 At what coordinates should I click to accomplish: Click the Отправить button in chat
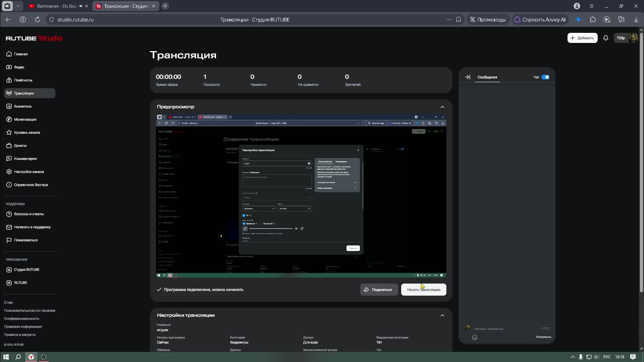(543, 337)
